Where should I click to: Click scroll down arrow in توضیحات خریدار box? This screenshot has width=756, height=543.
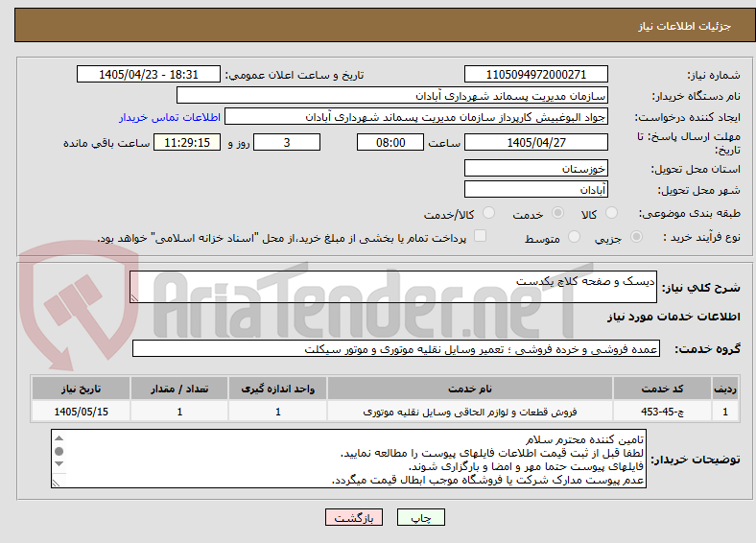coord(59,464)
